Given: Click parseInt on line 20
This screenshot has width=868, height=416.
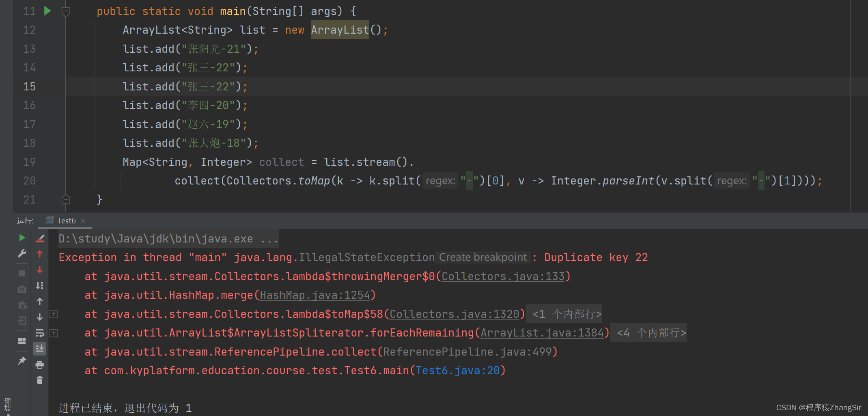Looking at the screenshot, I should pyautogui.click(x=629, y=180).
